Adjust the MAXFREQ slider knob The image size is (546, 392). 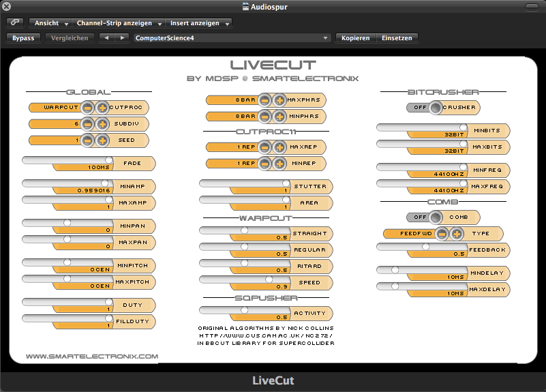point(464,183)
